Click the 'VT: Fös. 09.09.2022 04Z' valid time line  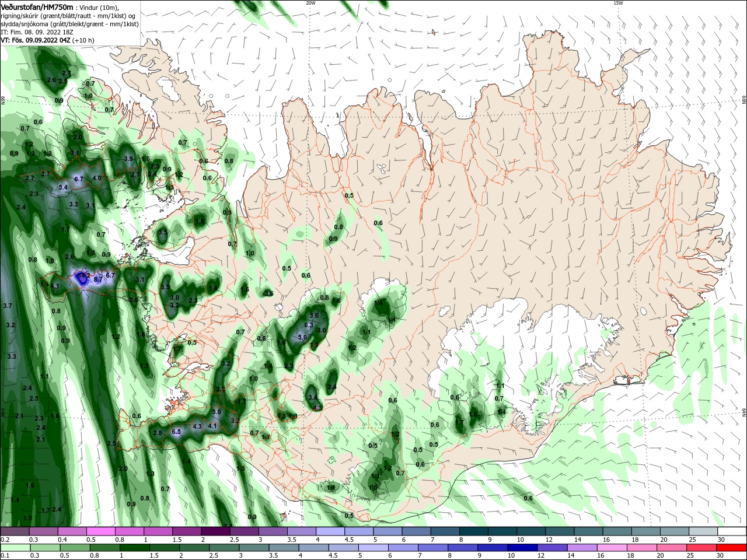[36, 40]
